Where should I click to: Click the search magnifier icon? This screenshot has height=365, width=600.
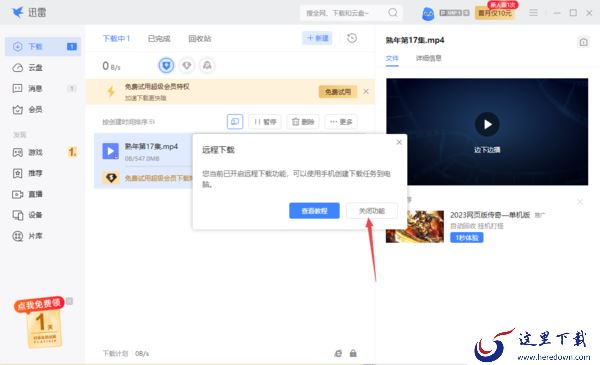[393, 13]
